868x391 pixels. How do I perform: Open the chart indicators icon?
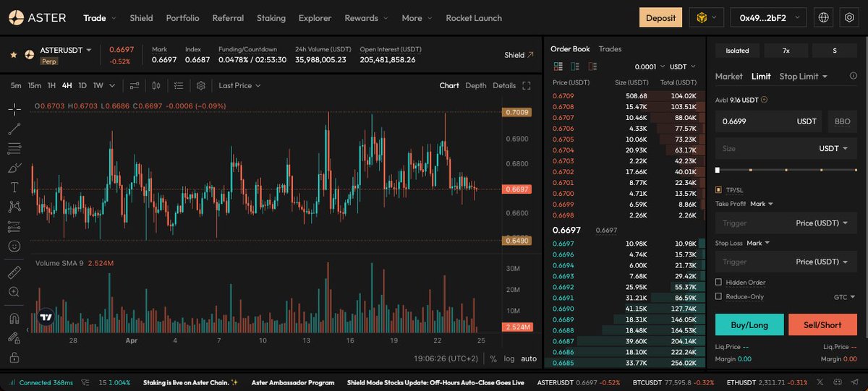(x=135, y=85)
